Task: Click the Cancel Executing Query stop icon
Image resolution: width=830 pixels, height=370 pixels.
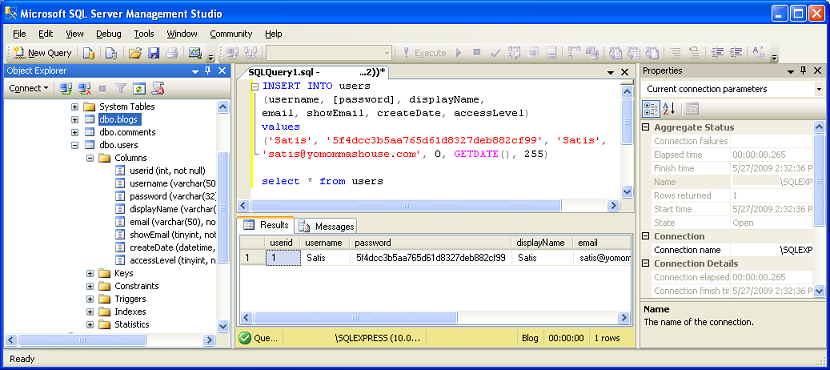Action: (x=477, y=53)
